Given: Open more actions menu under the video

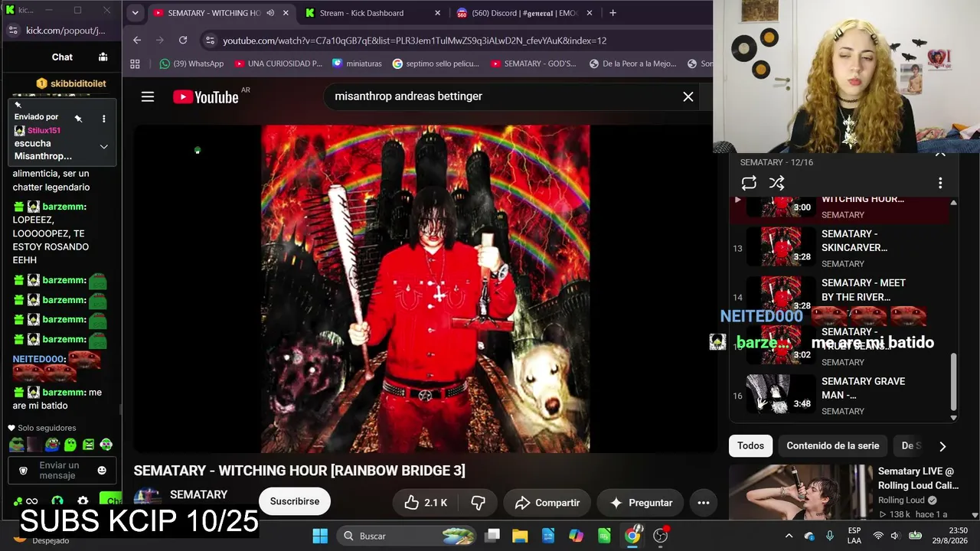Looking at the screenshot, I should coord(704,503).
